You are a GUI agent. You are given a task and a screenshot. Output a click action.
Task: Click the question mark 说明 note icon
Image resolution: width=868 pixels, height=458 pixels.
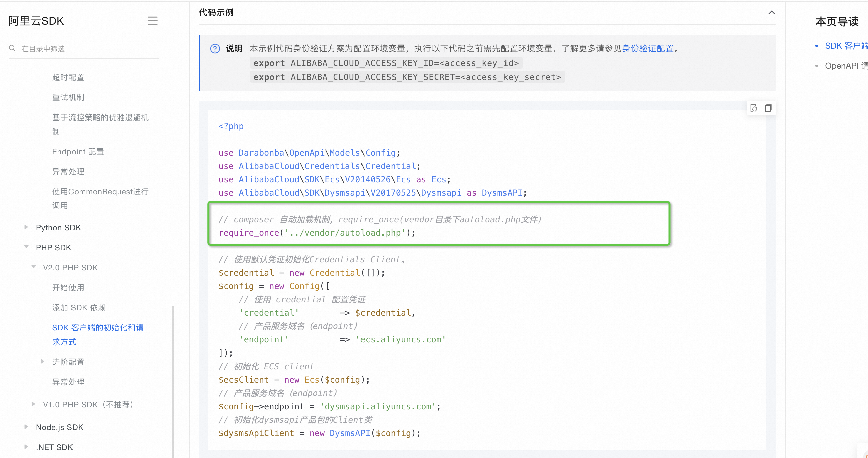(x=215, y=49)
